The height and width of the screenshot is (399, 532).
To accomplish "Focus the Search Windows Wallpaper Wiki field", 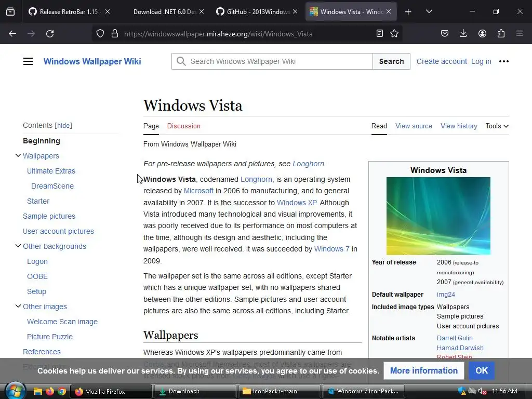I will tap(272, 61).
